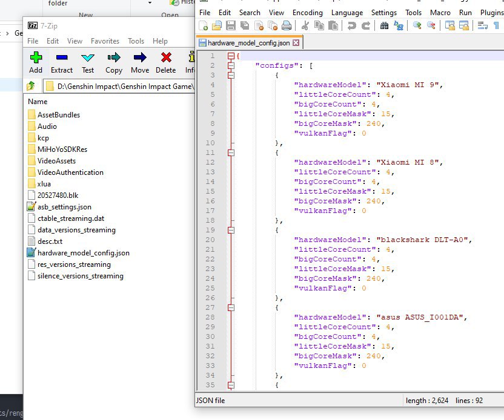Collapse the "configs" fold on line 2
This screenshot has width=504, height=420.
231,65
